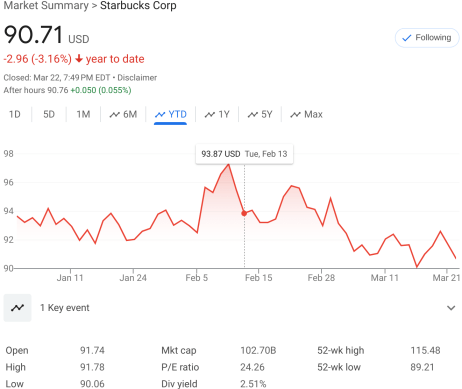
Task: Open the Disclaimer link
Action: pos(137,78)
